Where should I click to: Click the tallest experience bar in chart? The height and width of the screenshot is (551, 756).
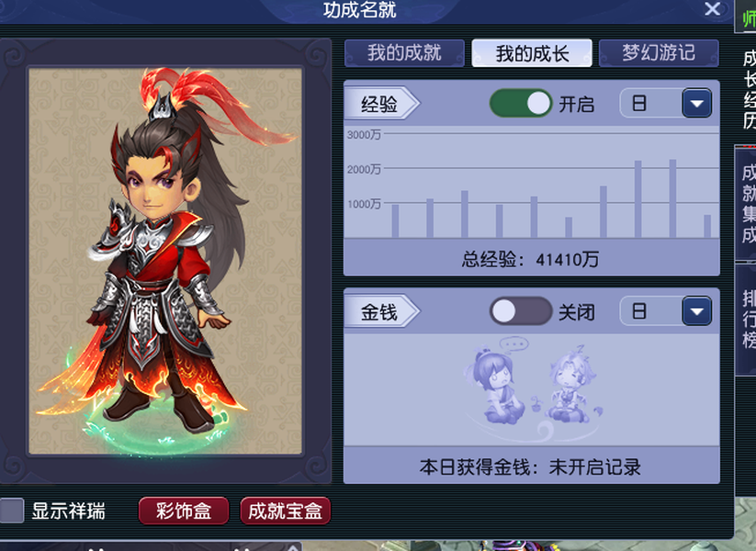[672, 198]
